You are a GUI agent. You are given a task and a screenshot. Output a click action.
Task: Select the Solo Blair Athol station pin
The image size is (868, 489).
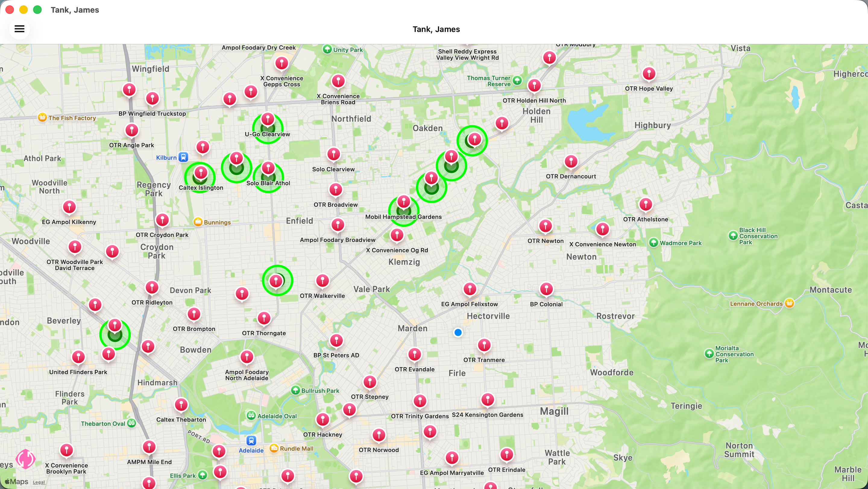tap(268, 168)
